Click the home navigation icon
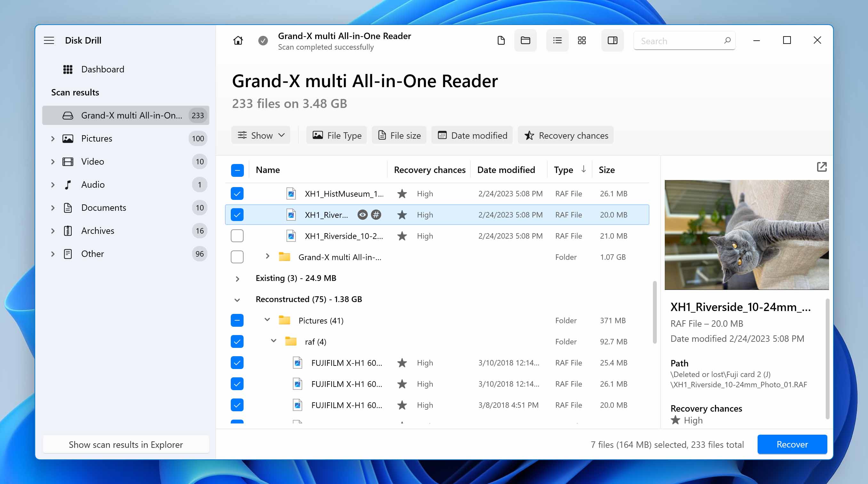 [237, 40]
